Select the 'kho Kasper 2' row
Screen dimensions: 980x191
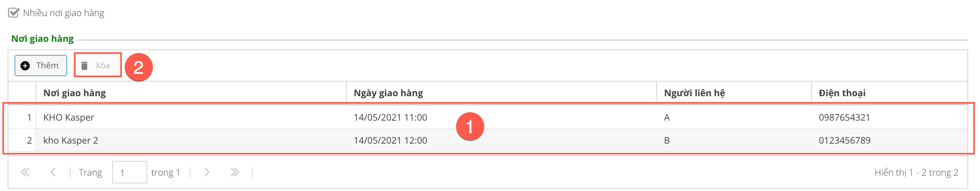[71, 140]
